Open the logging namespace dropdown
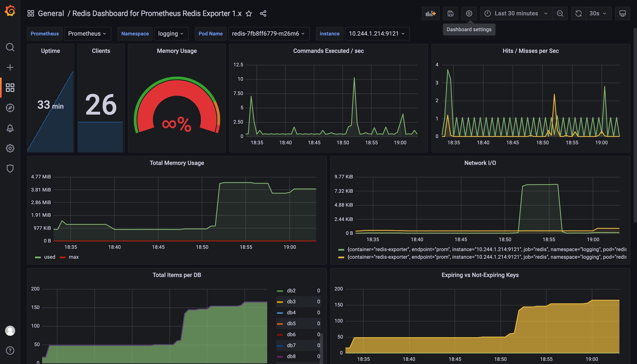Screen dimensions: 637x364 point(171,33)
